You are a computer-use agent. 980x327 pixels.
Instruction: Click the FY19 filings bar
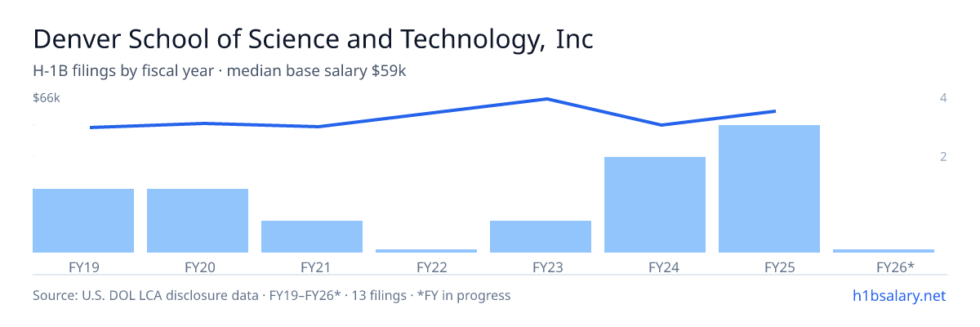point(83,221)
